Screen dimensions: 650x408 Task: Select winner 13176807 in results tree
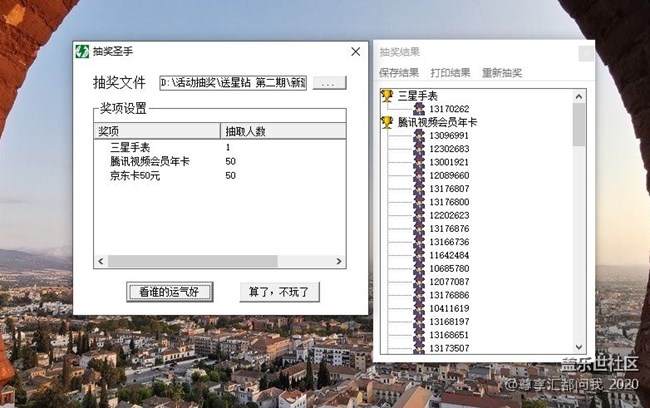pyautogui.click(x=449, y=189)
